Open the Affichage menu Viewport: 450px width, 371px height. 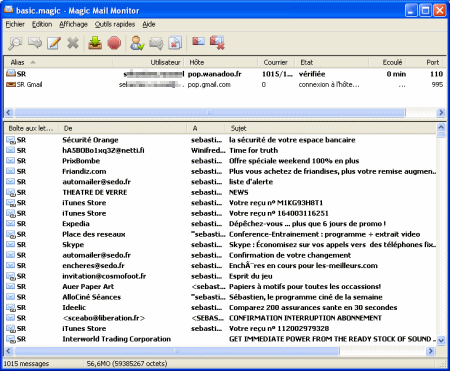pos(73,24)
